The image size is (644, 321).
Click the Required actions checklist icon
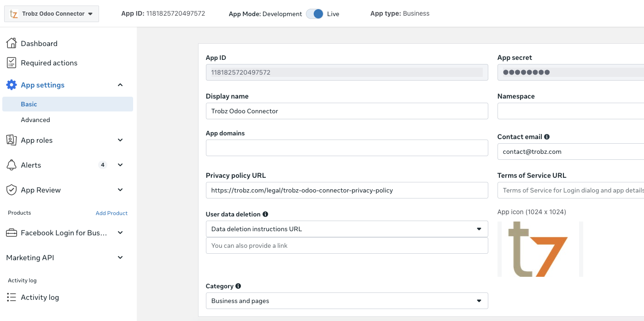[12, 63]
